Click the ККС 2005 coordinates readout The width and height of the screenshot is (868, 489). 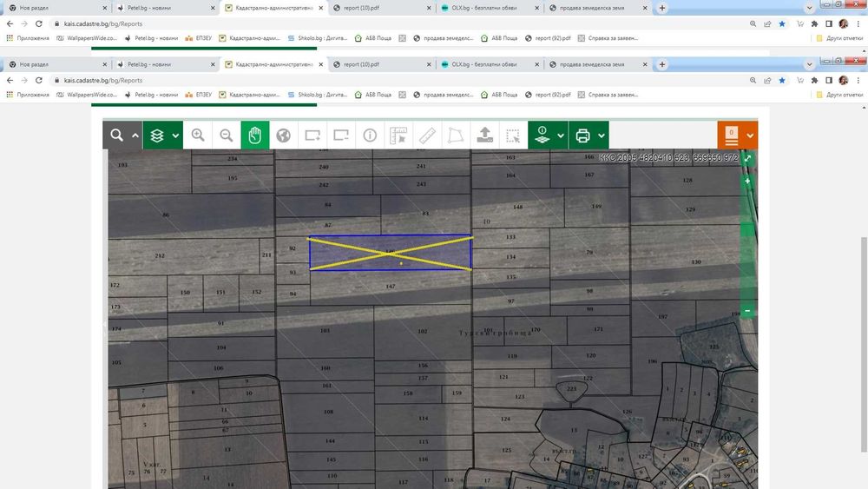point(668,158)
